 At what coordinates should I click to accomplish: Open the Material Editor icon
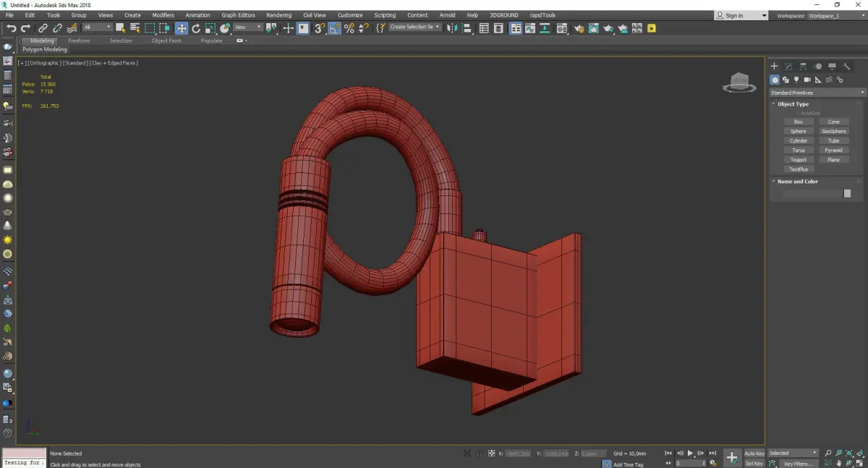561,28
